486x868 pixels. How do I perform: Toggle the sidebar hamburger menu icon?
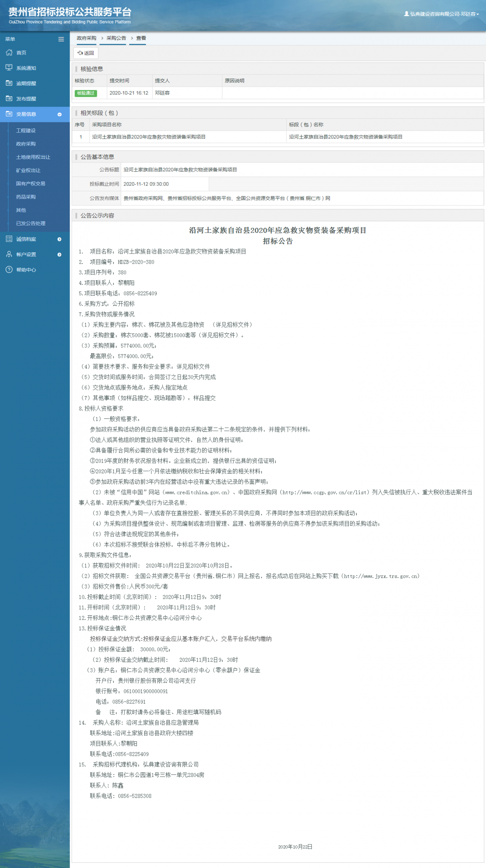click(x=61, y=39)
